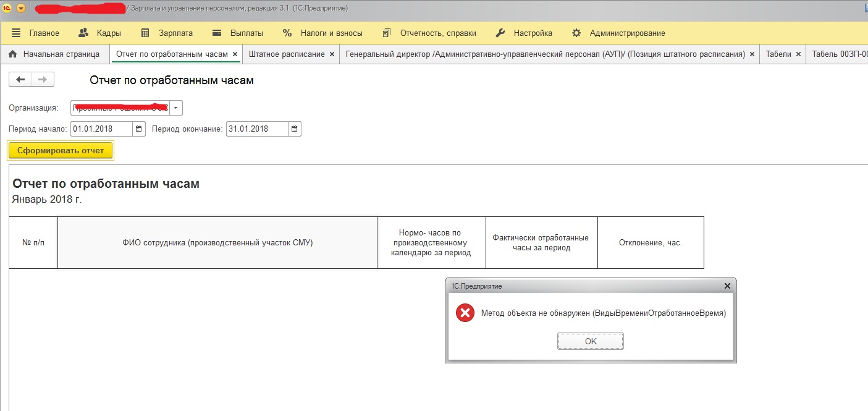Click the Организация input field
Screen dimensions: 868x411
click(x=120, y=108)
